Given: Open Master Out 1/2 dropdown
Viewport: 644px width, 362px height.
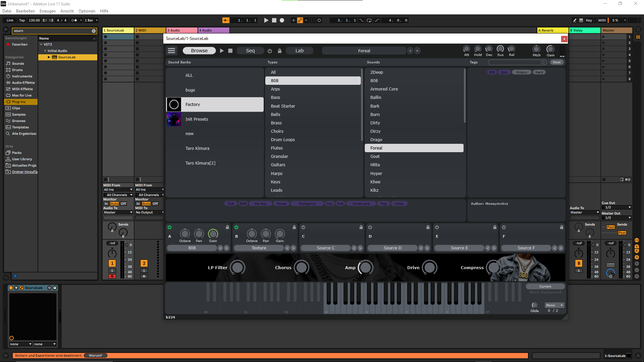Looking at the screenshot, I should pyautogui.click(x=616, y=218).
